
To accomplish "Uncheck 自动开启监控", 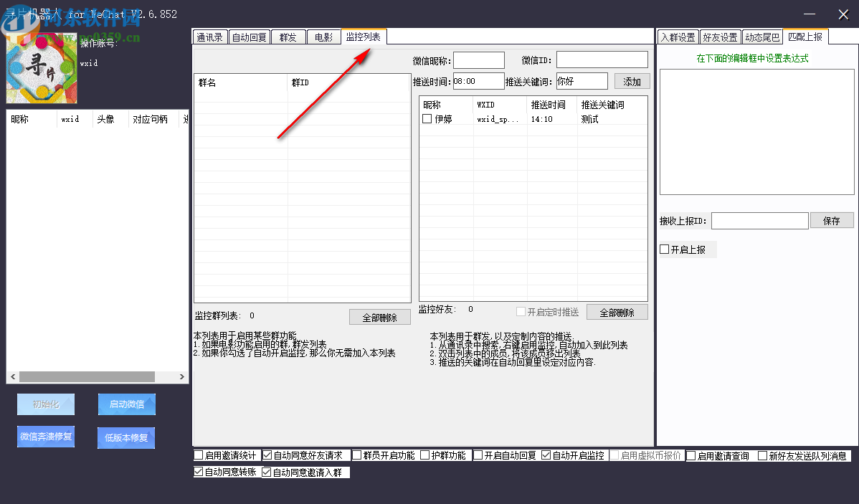I will click(x=546, y=455).
